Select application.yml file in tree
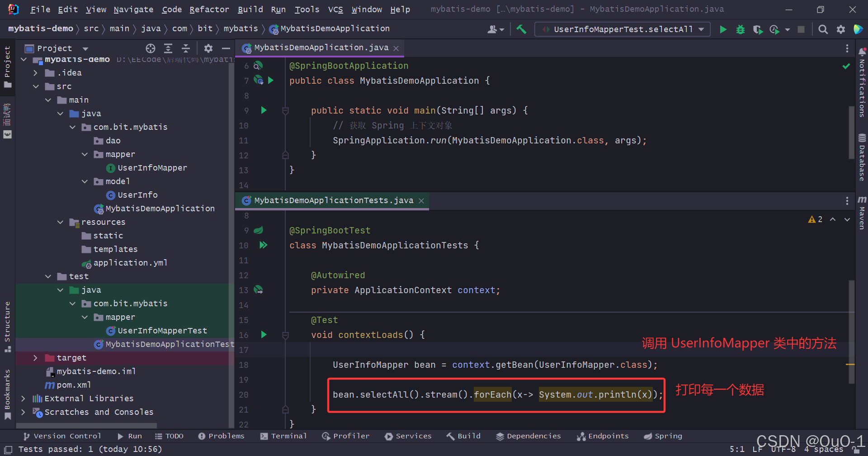Screen dimensions: 868x456 (x=130, y=263)
